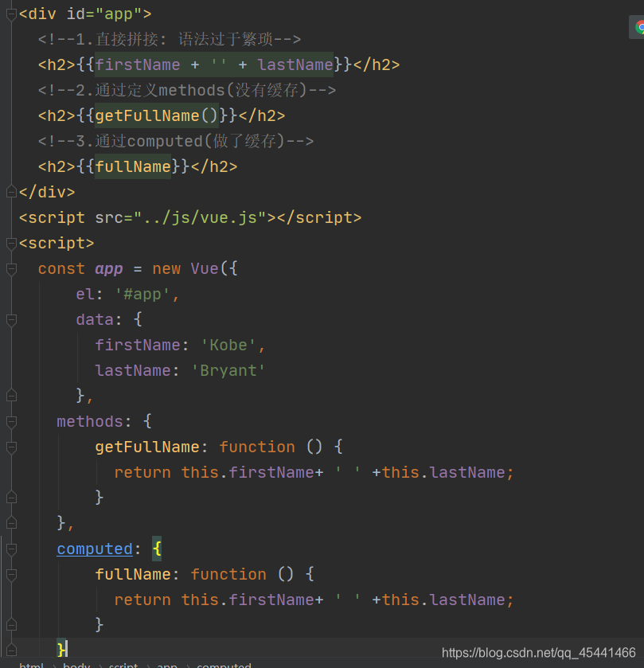Image resolution: width=644 pixels, height=668 pixels.
Task: Click the "../js/vue.js" src path
Action: [x=200, y=217]
